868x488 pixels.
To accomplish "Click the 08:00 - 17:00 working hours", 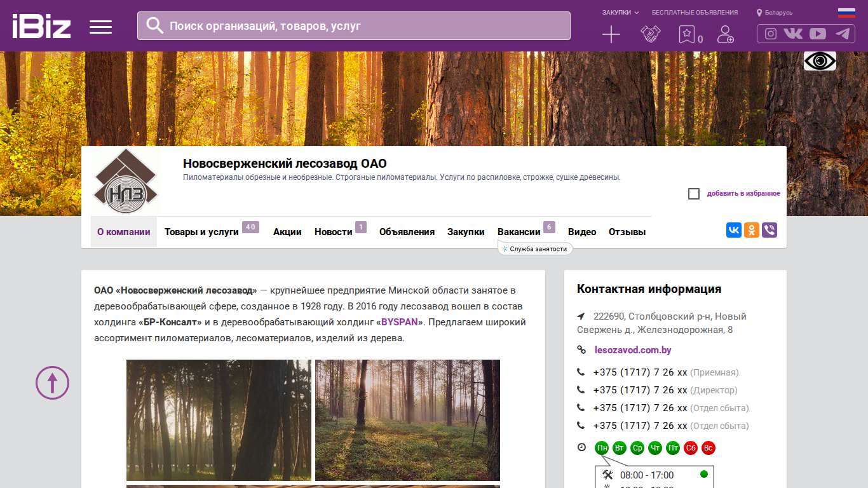I will click(647, 475).
